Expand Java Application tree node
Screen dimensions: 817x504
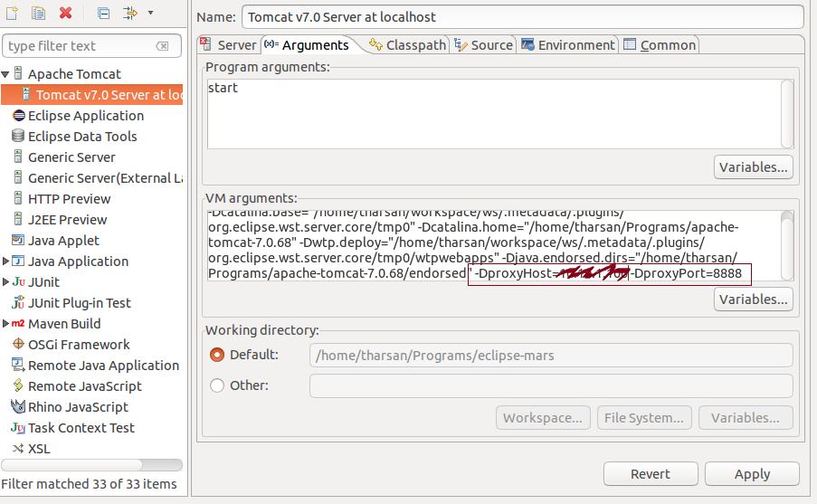[5, 262]
